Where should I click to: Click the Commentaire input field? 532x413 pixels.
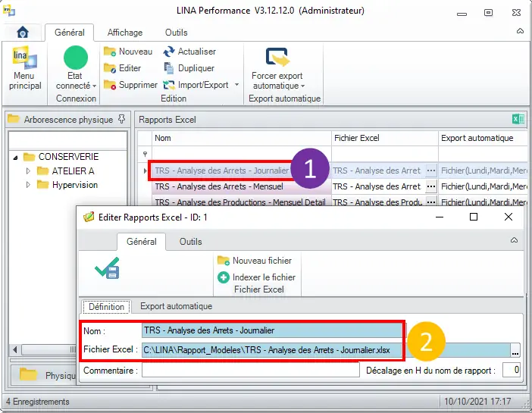tap(250, 370)
